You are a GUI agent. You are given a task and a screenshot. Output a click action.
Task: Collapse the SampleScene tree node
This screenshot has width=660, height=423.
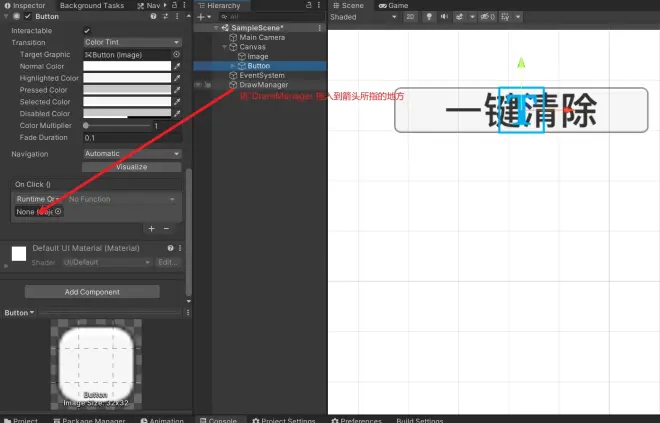tap(216, 28)
